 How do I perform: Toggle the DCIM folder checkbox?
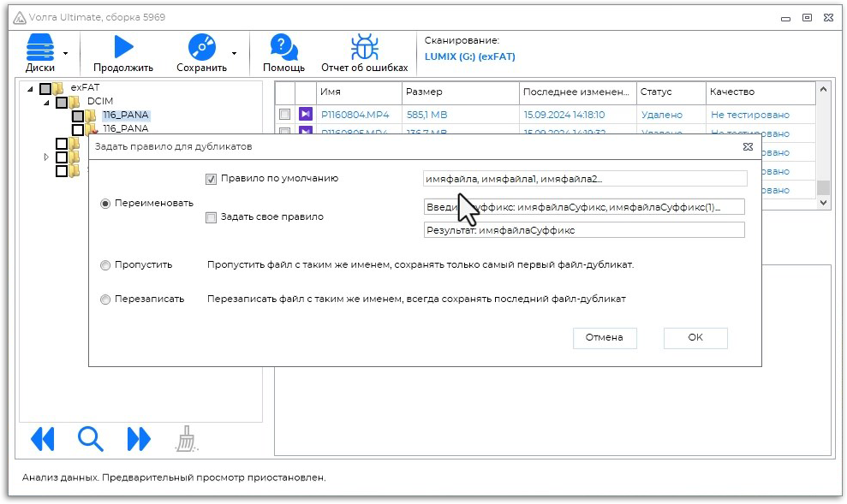[x=62, y=102]
